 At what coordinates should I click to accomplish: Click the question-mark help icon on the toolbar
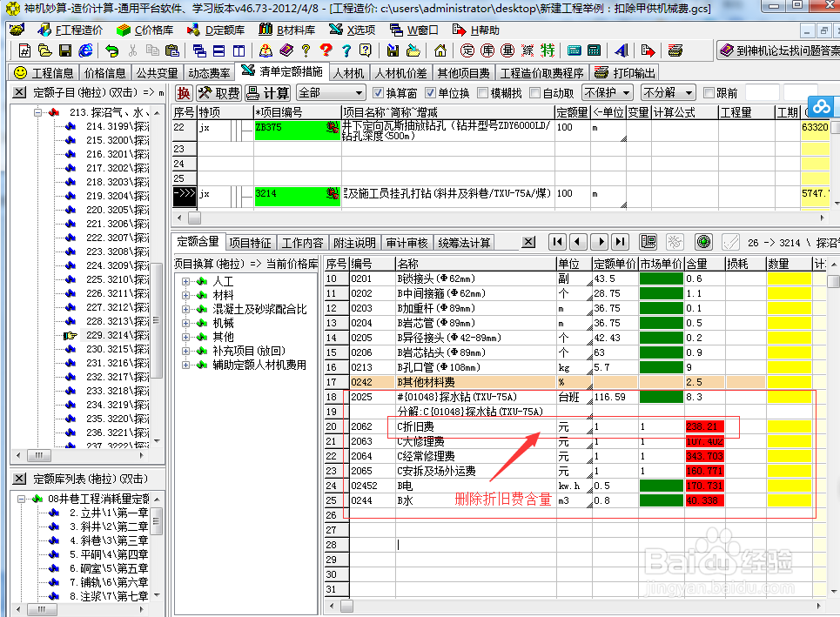(x=306, y=51)
